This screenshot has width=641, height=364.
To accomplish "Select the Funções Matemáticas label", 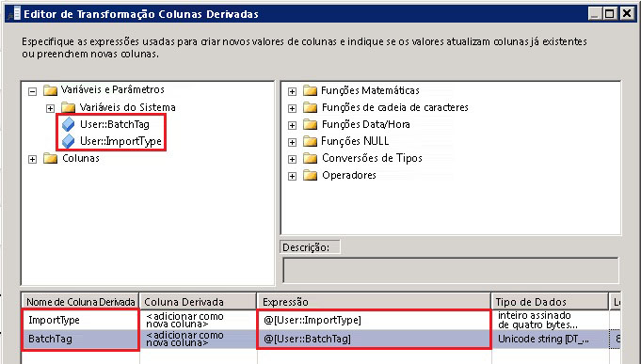I will coord(370,90).
